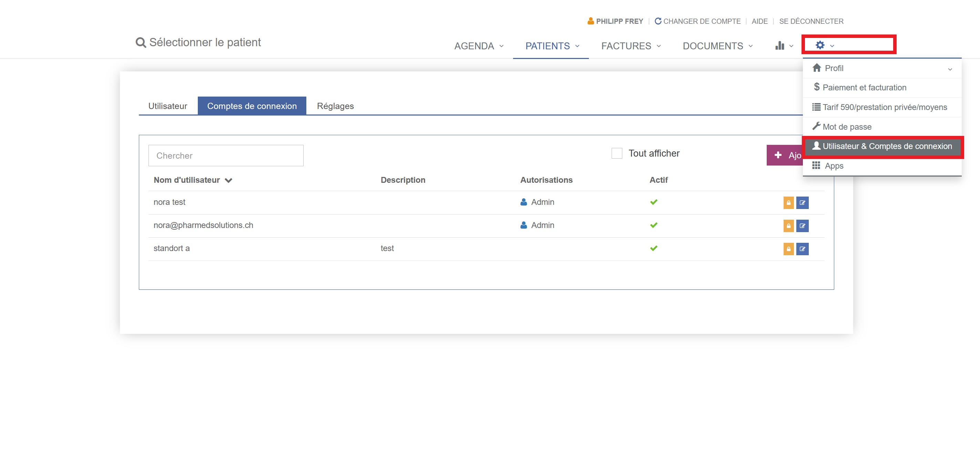Click the username nora@pharmedsolutions.ch
980x458 pixels.
(x=203, y=226)
